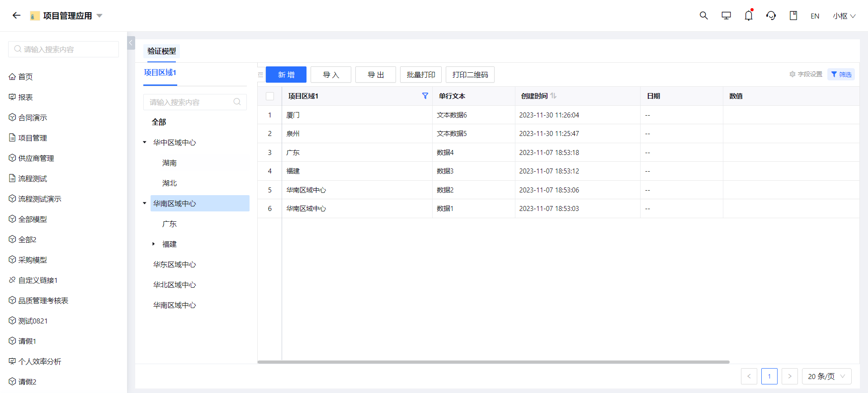Collapse the left sidebar panel
The height and width of the screenshot is (393, 868).
[x=131, y=43]
